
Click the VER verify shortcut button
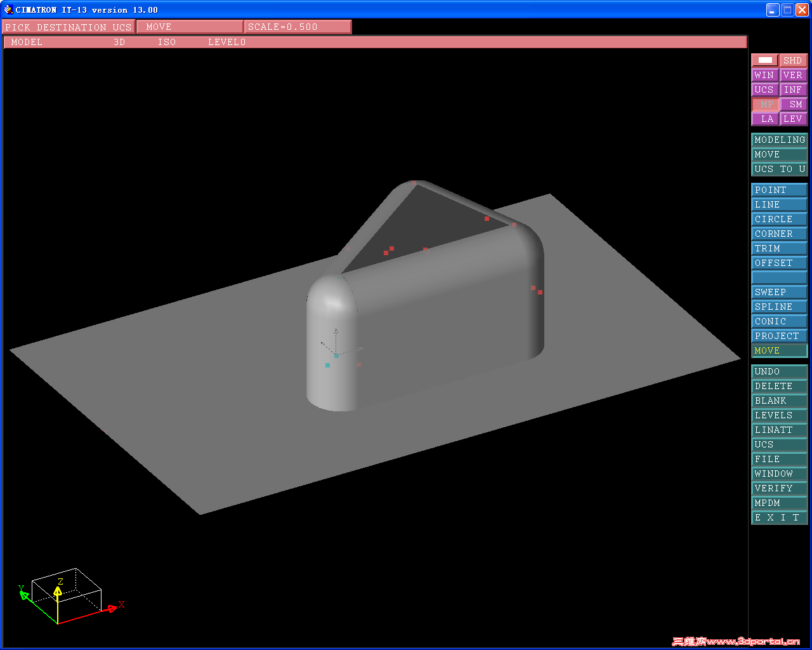click(793, 75)
